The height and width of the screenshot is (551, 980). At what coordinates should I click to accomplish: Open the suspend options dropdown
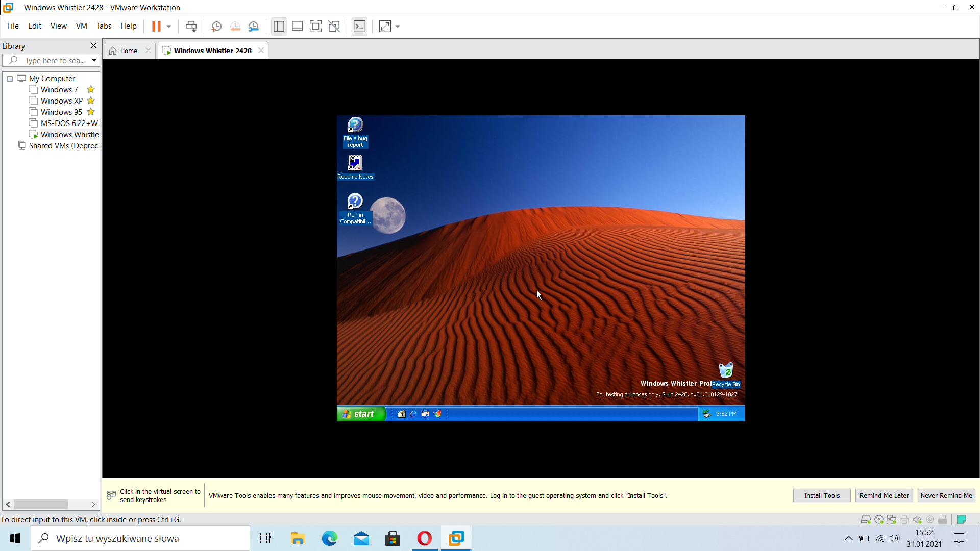tap(168, 26)
